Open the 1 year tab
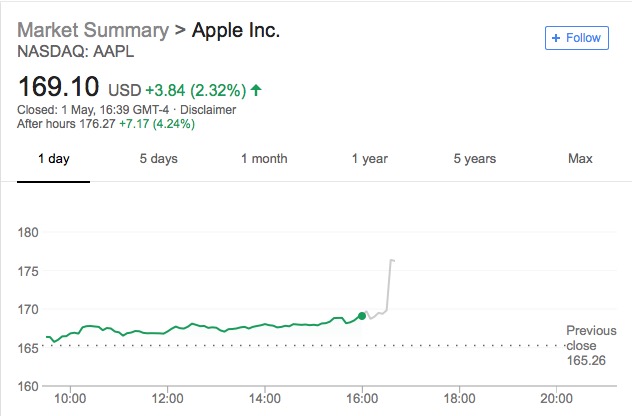The image size is (632, 416). (x=370, y=159)
